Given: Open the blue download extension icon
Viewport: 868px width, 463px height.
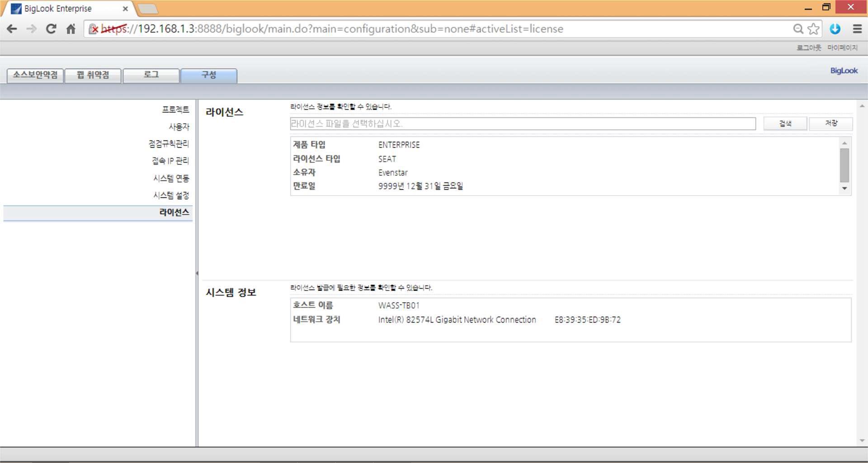Looking at the screenshot, I should [835, 29].
